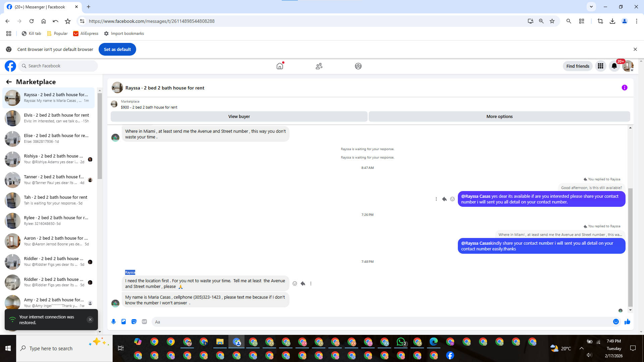The height and width of the screenshot is (362, 644).
Task: Click Set as default button
Action: click(x=117, y=49)
